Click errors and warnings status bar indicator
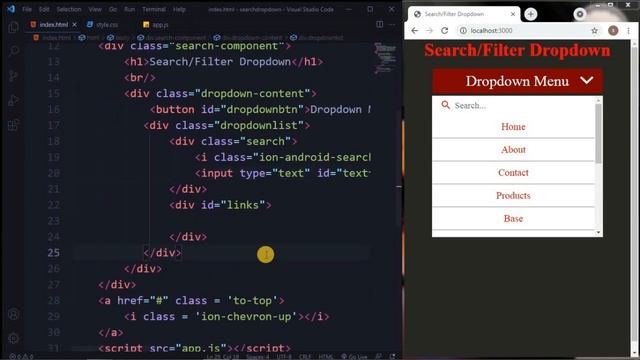This screenshot has width=640, height=360. click(21, 356)
